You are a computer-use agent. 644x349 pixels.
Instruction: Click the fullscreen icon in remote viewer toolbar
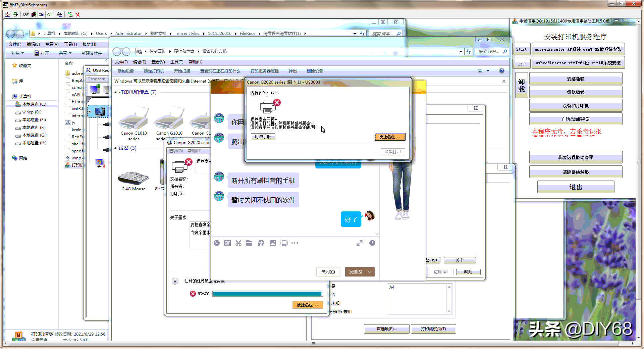(7, 14)
